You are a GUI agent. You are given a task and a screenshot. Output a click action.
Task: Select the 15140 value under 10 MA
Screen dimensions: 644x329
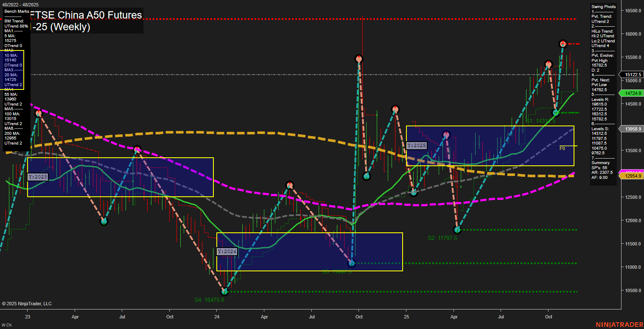point(10,60)
